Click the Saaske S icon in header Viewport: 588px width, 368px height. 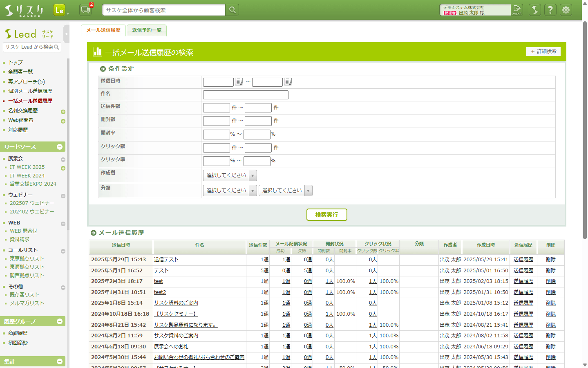click(x=535, y=10)
